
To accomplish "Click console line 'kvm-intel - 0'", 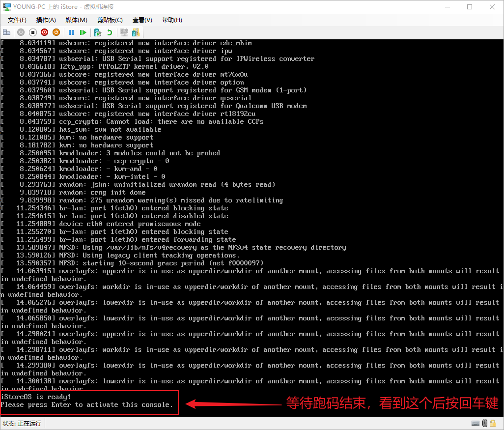I will click(83, 176).
